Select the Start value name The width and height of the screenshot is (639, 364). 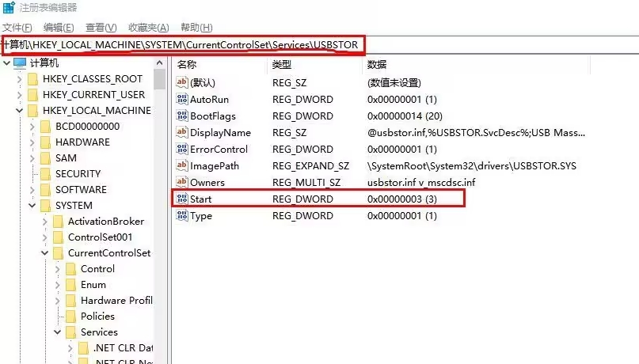[x=201, y=199]
